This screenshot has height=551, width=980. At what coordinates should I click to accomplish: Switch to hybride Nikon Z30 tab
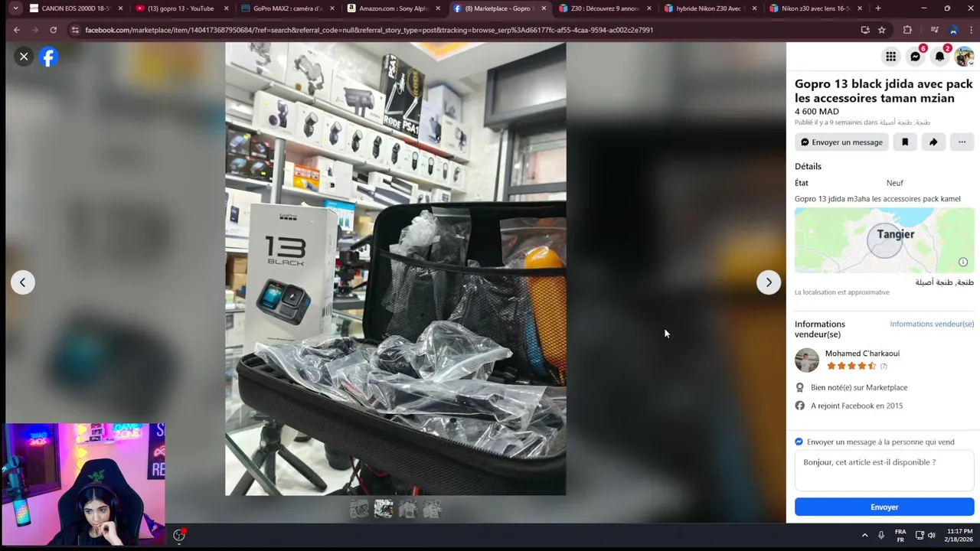(x=710, y=8)
